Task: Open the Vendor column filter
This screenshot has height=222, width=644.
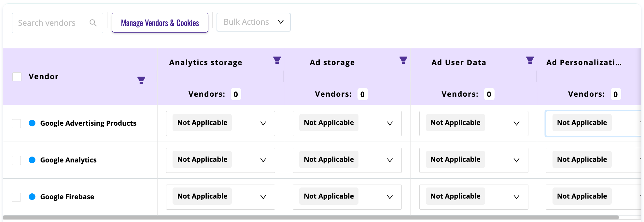Action: pyautogui.click(x=141, y=80)
